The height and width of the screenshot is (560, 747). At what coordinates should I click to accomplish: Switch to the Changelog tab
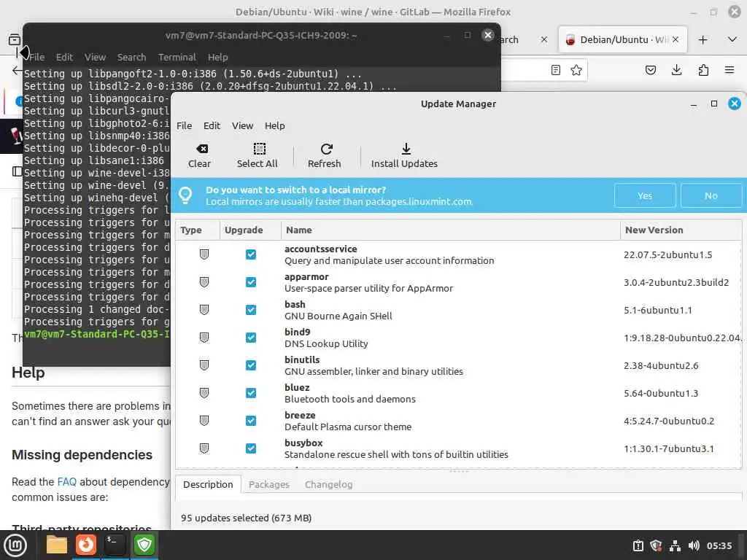point(329,484)
